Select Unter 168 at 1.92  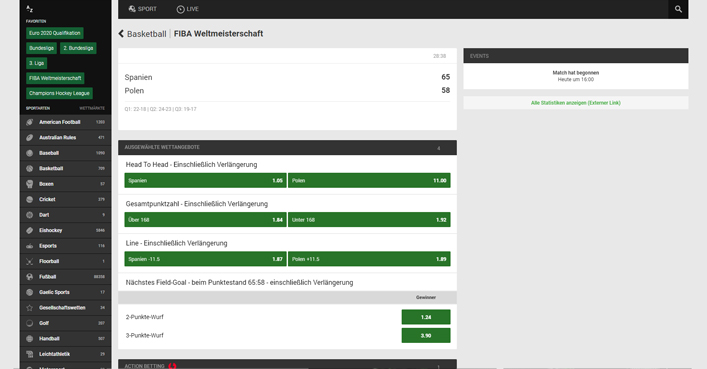(369, 220)
